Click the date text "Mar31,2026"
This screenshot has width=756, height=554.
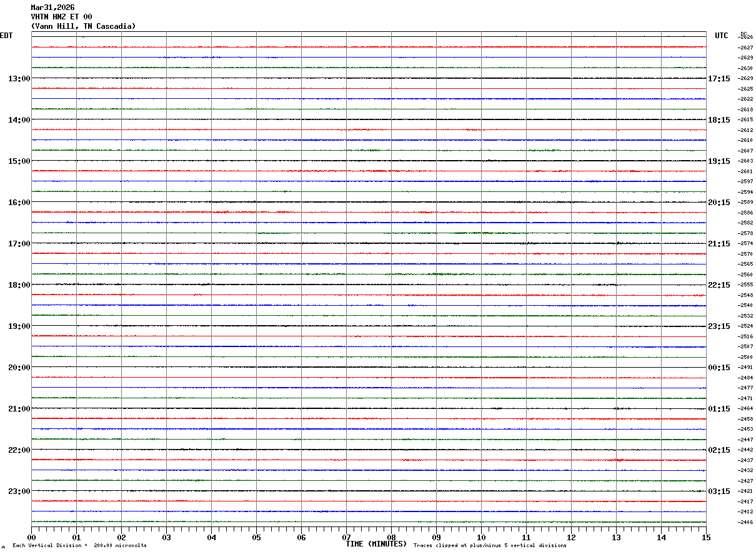[x=53, y=8]
